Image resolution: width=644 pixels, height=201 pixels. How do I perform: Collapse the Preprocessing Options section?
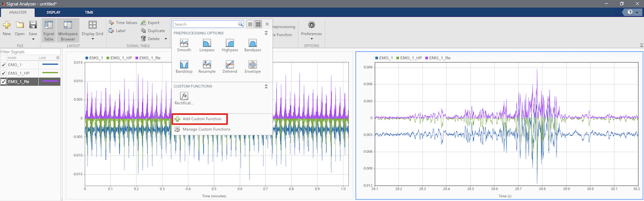(266, 33)
